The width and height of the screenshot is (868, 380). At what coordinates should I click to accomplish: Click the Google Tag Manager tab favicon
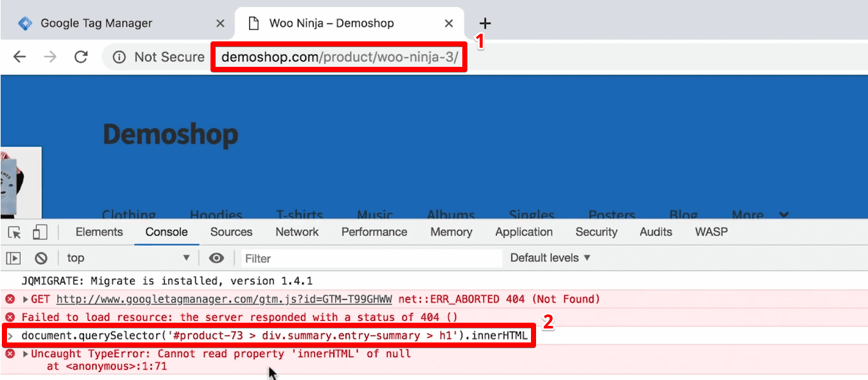click(x=25, y=23)
